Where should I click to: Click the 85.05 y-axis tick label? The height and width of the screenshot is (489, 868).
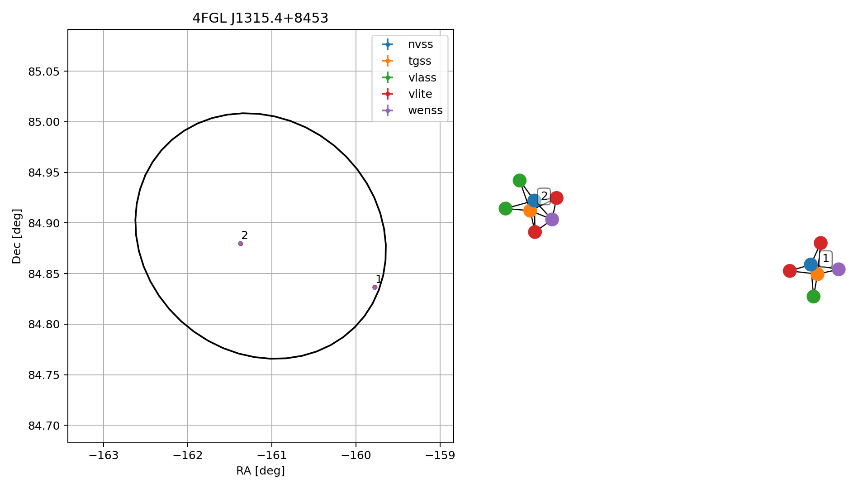tap(44, 72)
